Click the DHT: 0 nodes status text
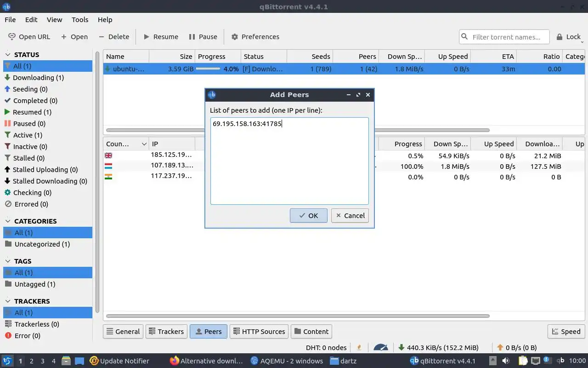Screen dimensions: 588x368 [326, 348]
